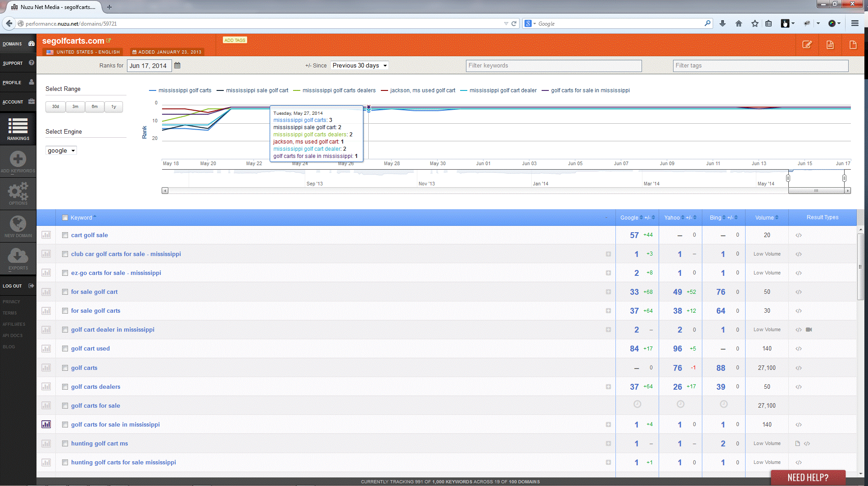Viewport: 868px width, 486px height.
Task: Show chart for golf carts dealers row
Action: (x=46, y=387)
